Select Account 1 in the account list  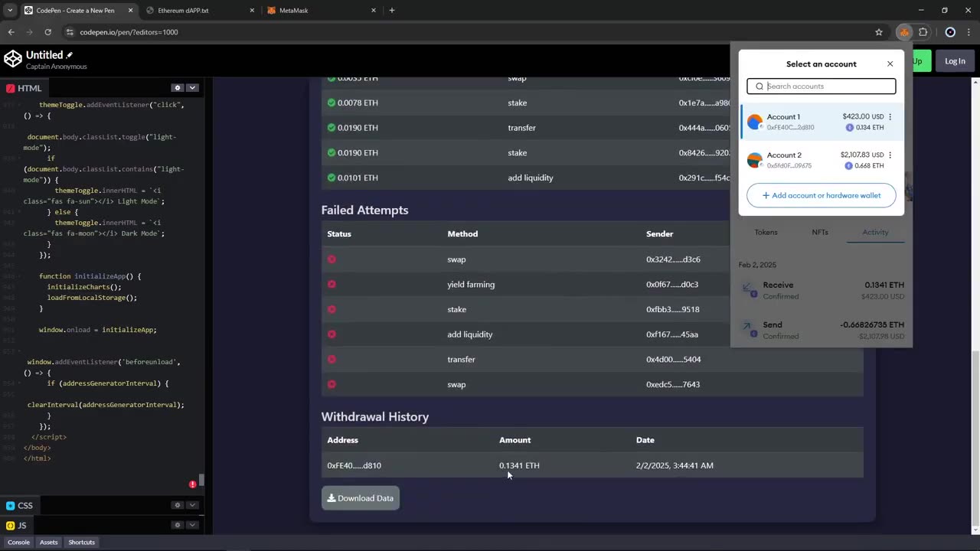click(822, 122)
